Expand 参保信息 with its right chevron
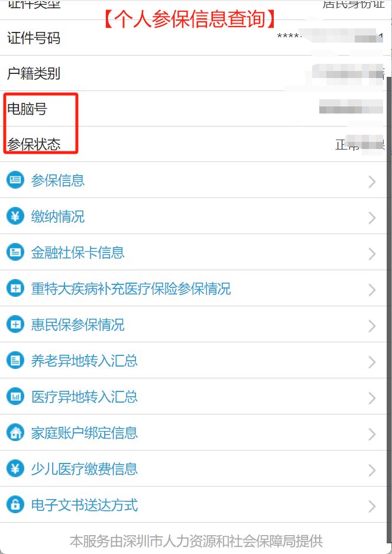The height and width of the screenshot is (554, 392). [x=372, y=182]
